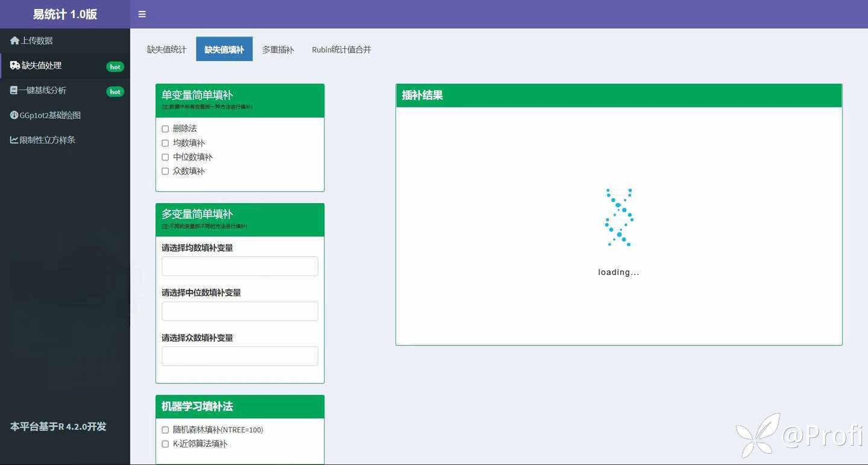Toggle the K-近邻算法填补 checkbox
Image resolution: width=868 pixels, height=465 pixels.
pyautogui.click(x=165, y=444)
